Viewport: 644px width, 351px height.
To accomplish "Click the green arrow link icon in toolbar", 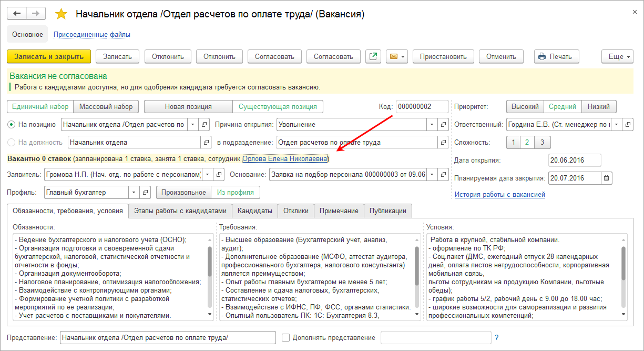I will coord(373,56).
